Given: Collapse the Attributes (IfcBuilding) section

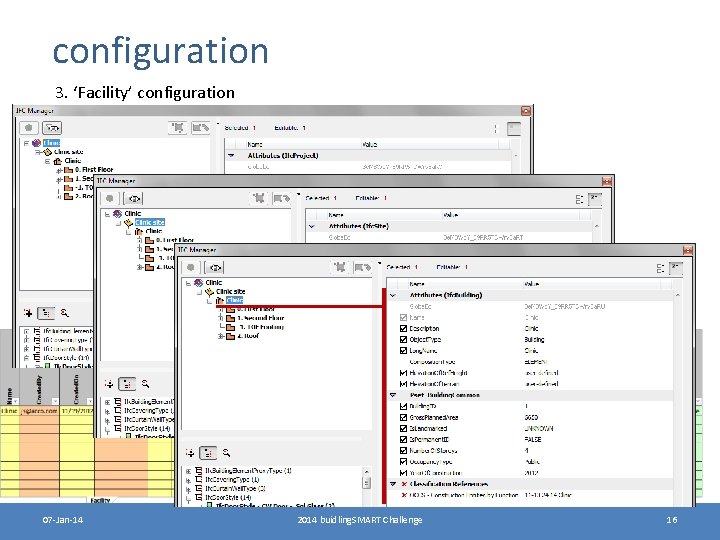Looking at the screenshot, I should pos(393,295).
